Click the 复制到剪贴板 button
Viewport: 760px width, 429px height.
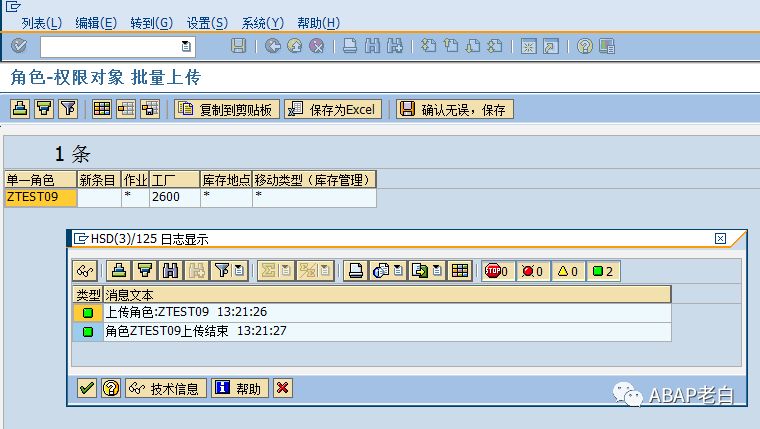227,109
